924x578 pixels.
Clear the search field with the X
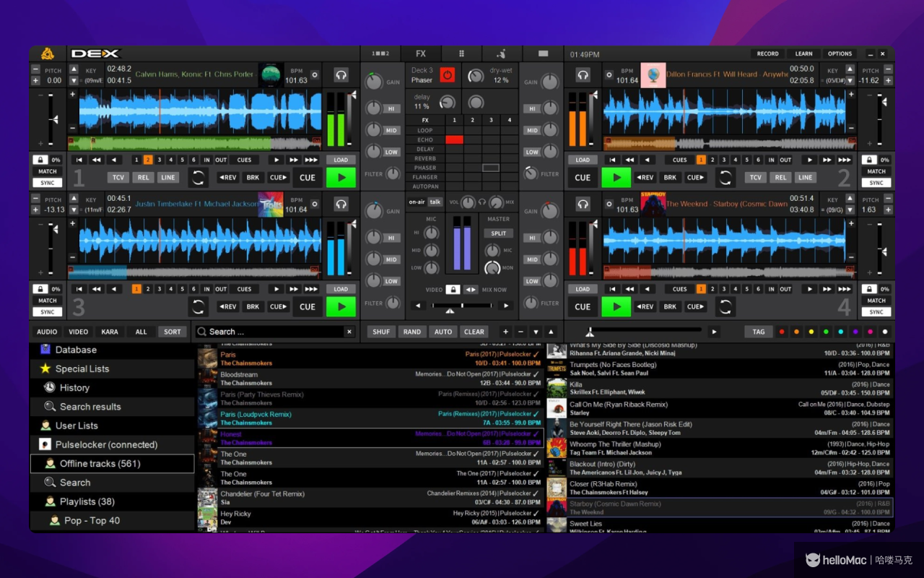(349, 332)
